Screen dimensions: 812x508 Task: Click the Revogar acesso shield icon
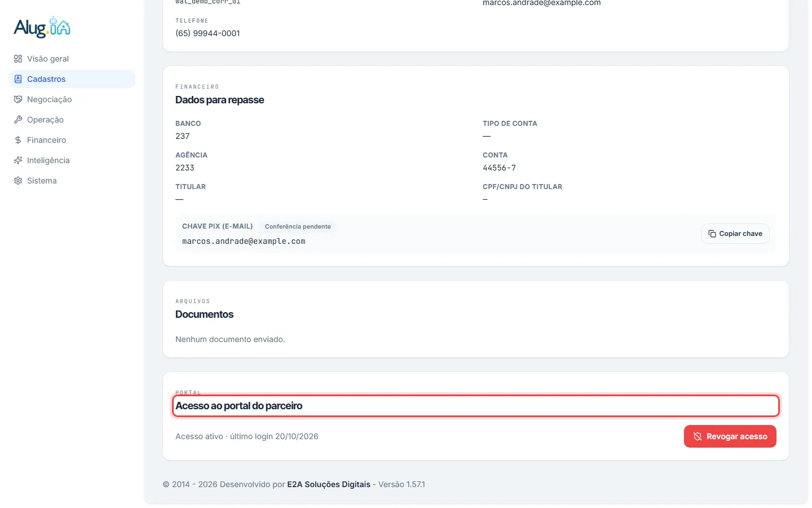coord(698,436)
